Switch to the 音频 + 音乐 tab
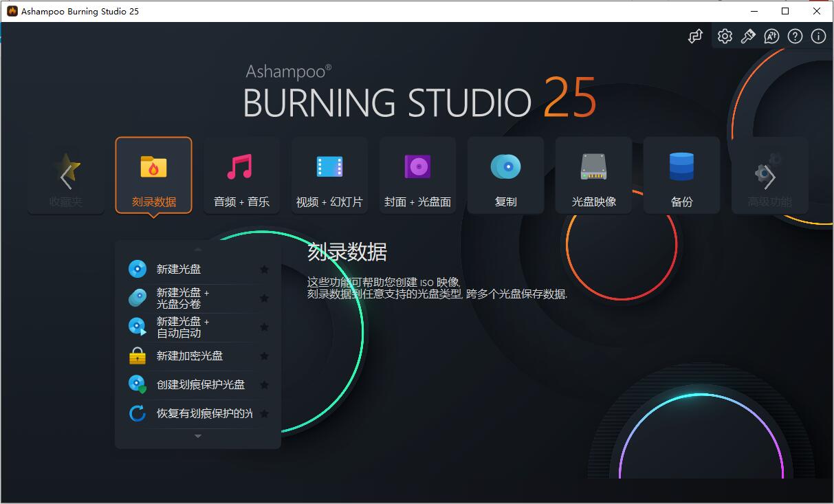Viewport: 834px width, 504px height. click(241, 175)
